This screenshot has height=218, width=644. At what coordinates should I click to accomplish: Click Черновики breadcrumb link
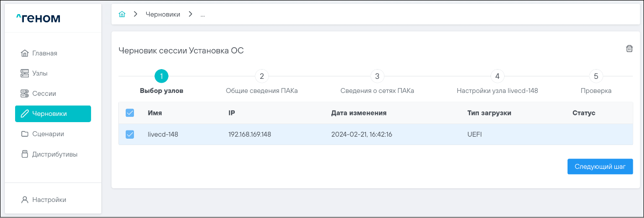163,15
